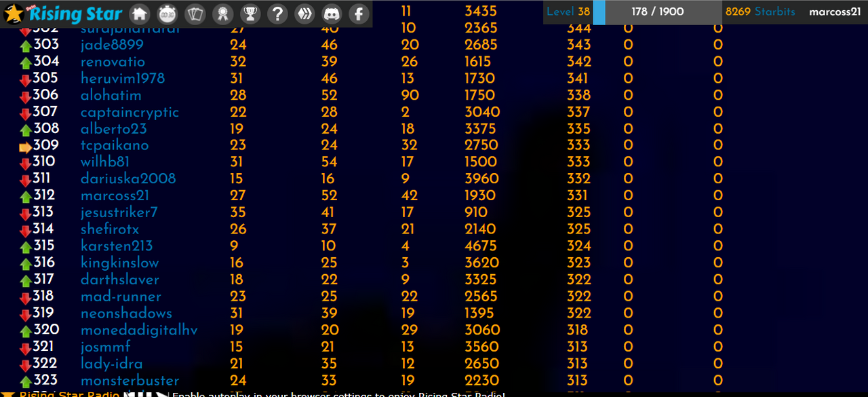868x397 pixels.
Task: Click the red down arrow beside rank 306
Action: tap(26, 97)
